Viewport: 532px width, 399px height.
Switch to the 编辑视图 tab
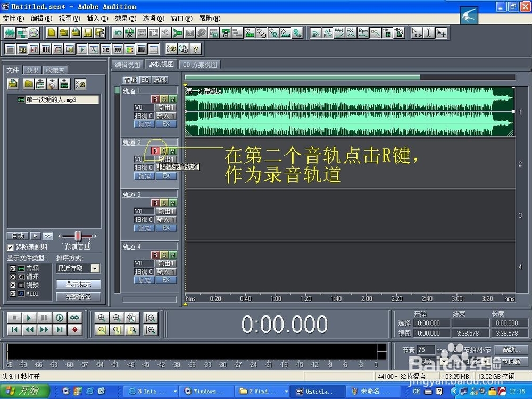(x=127, y=64)
